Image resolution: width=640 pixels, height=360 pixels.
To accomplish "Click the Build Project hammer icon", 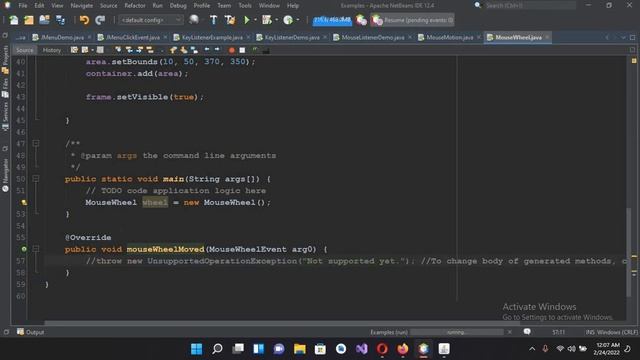I will click(213, 20).
